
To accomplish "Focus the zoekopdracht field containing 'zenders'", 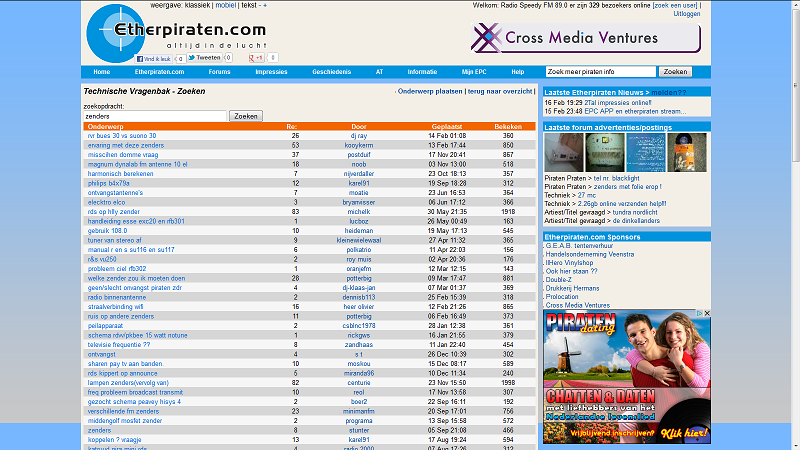I will click(155, 116).
